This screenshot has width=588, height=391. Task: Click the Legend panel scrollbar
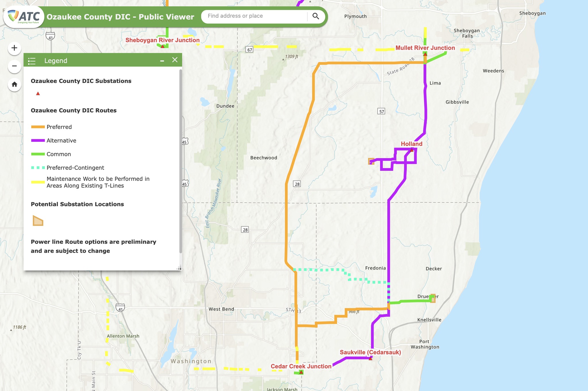tap(181, 161)
